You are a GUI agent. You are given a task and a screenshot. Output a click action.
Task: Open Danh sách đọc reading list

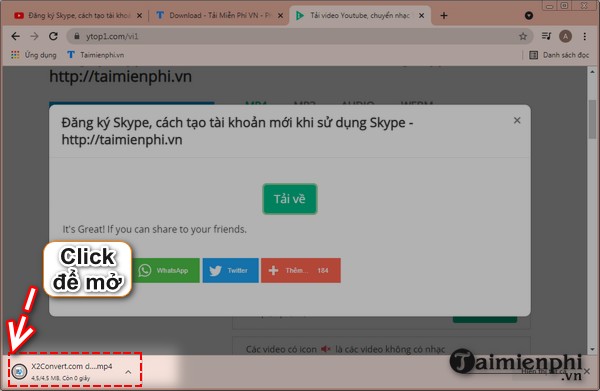559,55
